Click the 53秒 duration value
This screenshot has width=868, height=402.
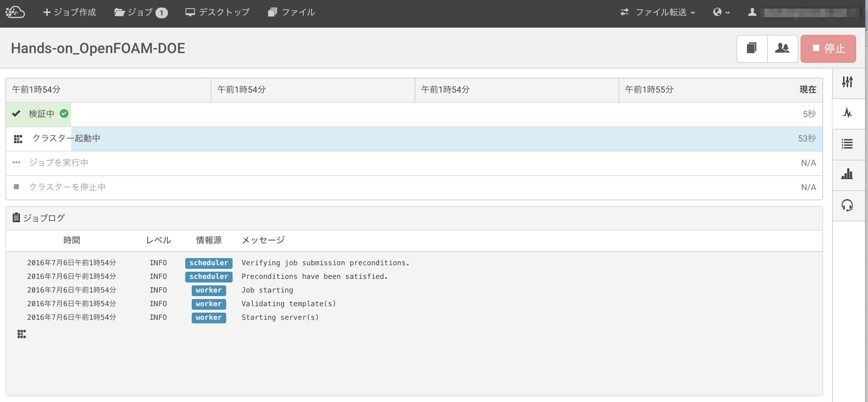[x=807, y=139]
